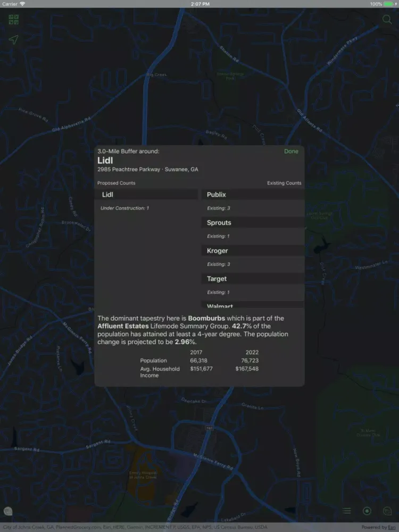Viewport: 399px width, 532px height.
Task: Tap the current location arrow icon
Action: coord(14,39)
